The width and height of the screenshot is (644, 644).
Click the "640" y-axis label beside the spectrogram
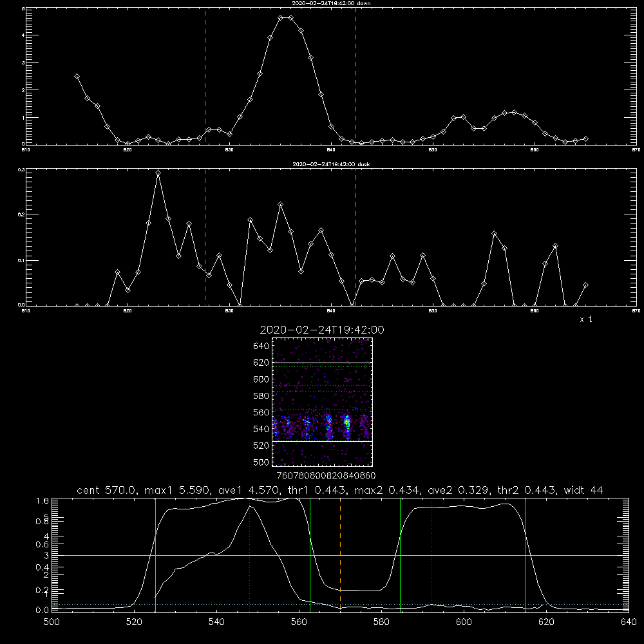[261, 346]
